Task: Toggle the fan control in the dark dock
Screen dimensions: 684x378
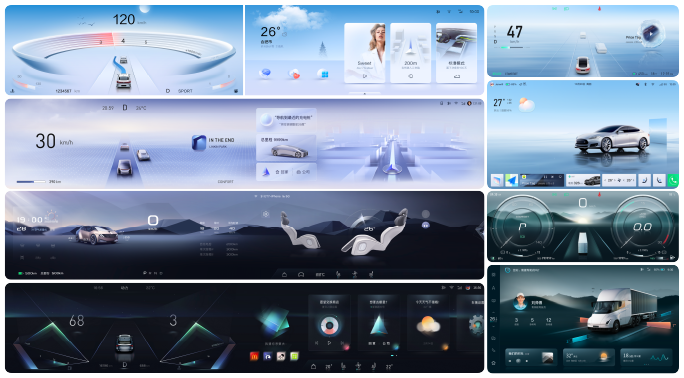Action: [x=358, y=367]
